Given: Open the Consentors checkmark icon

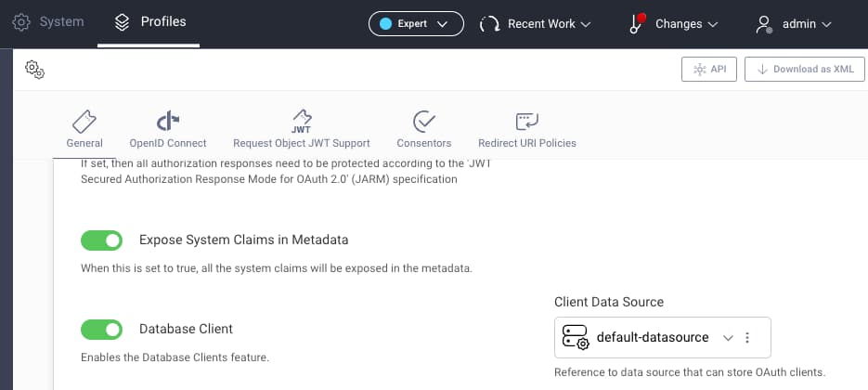Looking at the screenshot, I should click(424, 122).
